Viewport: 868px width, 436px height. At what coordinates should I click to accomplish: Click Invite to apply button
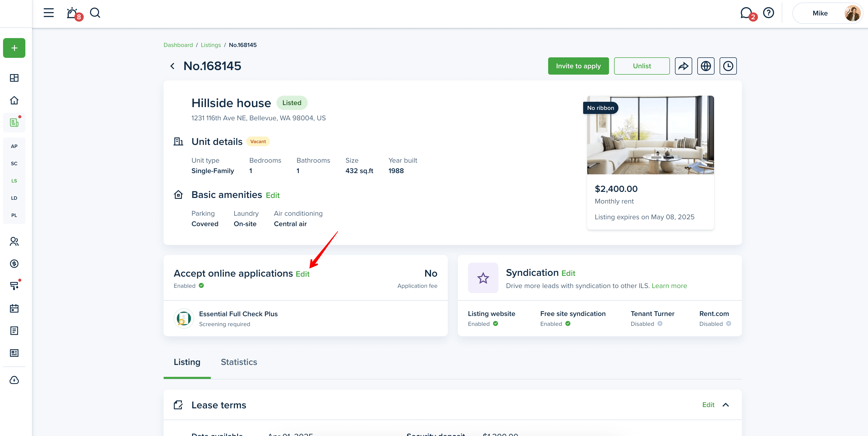tap(578, 66)
